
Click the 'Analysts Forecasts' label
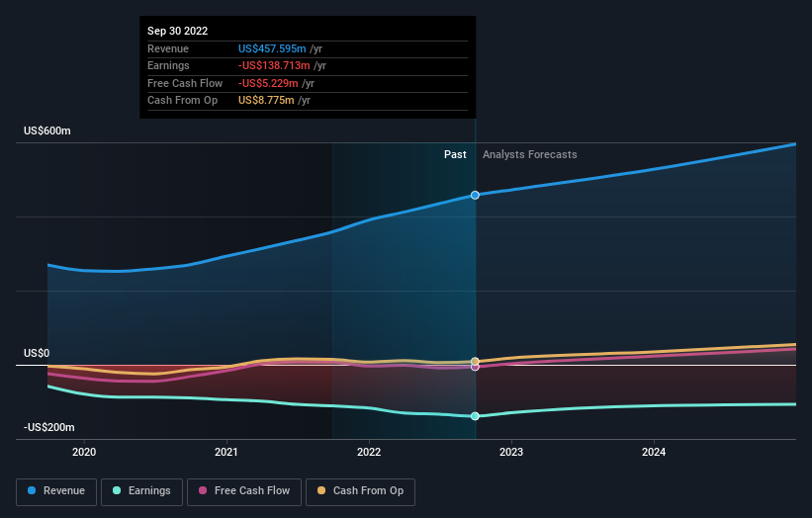530,154
